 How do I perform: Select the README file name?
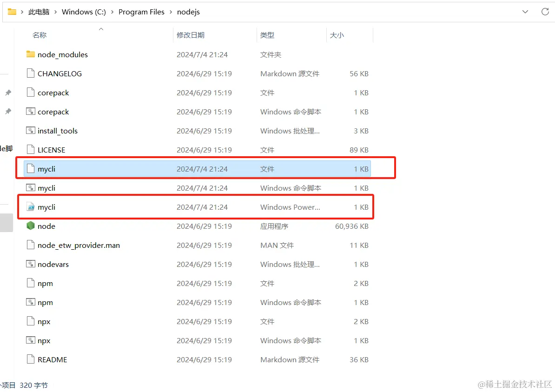(x=53, y=360)
